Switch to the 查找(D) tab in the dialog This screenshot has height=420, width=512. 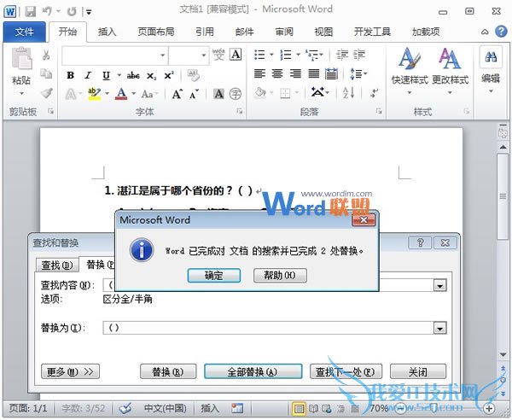(57, 265)
